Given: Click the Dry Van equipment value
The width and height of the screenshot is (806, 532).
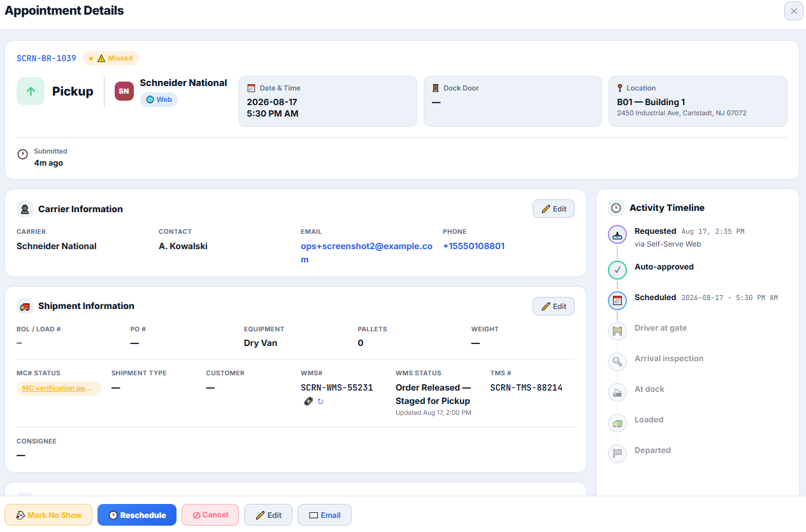Looking at the screenshot, I should (x=261, y=343).
